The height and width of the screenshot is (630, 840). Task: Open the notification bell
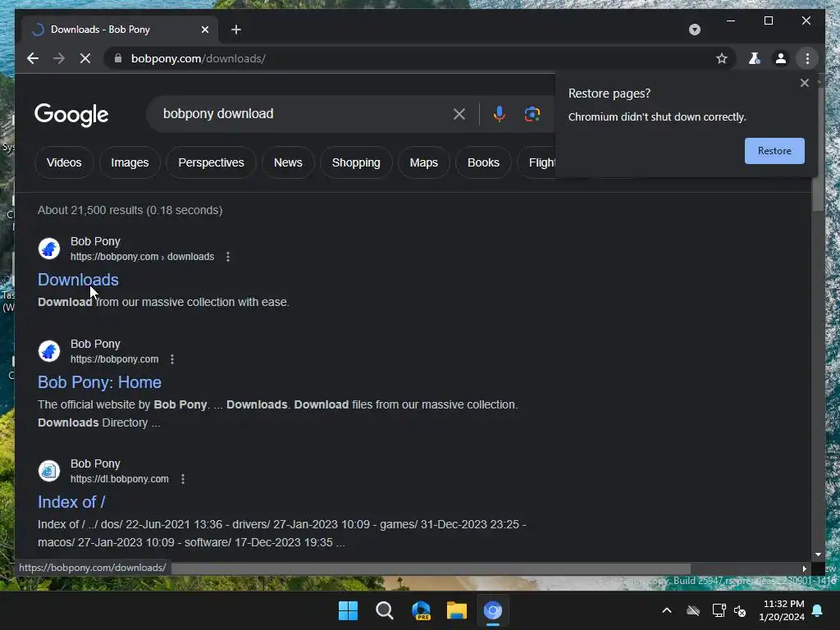point(818,610)
